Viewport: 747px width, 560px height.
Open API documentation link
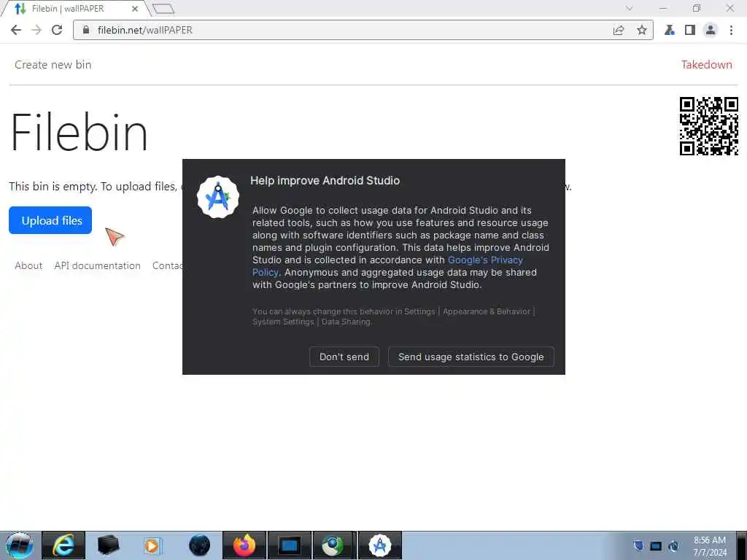[97, 265]
